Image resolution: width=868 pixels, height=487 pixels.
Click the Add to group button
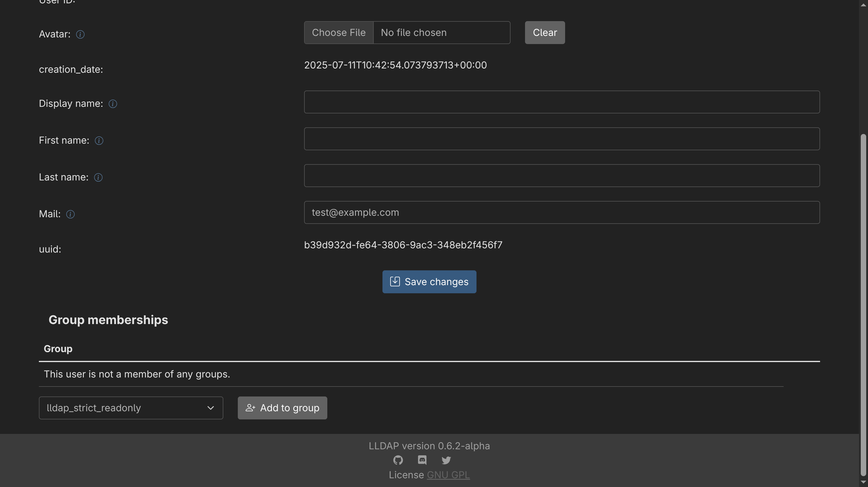tap(282, 408)
